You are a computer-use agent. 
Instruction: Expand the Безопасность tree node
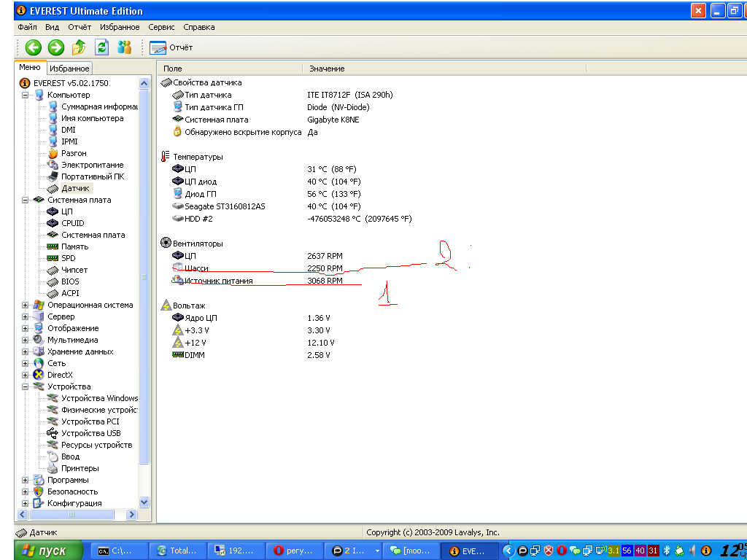point(25,492)
